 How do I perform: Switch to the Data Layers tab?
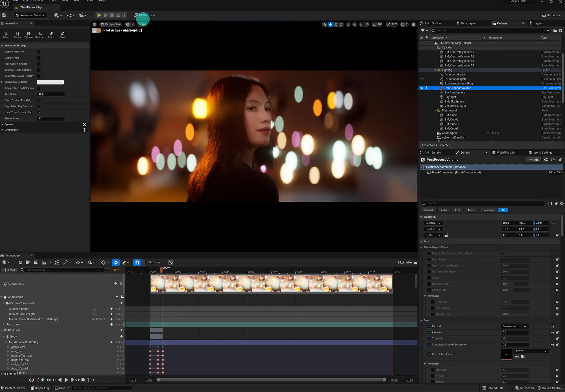[468, 23]
